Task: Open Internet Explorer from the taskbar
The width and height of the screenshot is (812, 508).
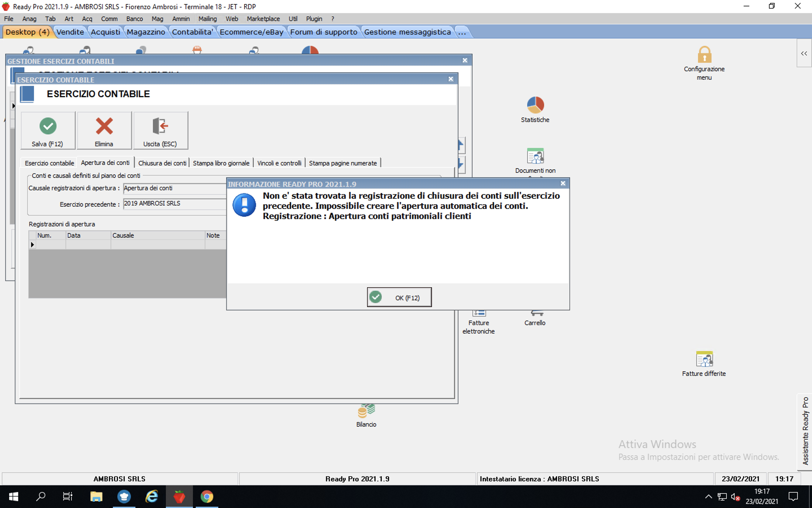Action: click(152, 496)
